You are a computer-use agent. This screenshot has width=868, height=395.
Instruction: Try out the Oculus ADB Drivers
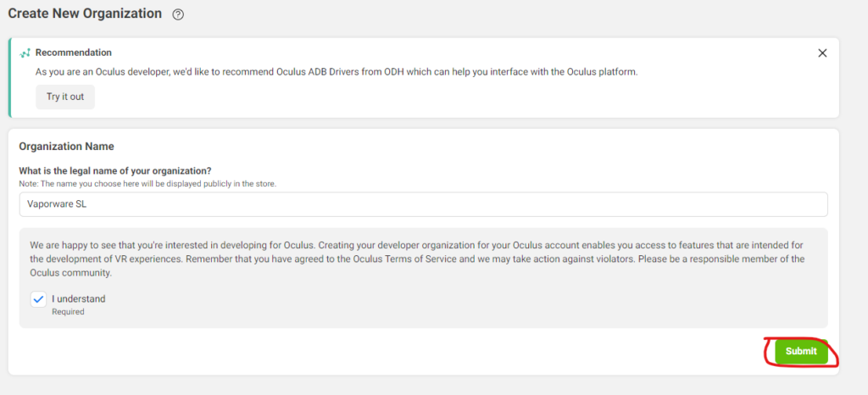point(65,97)
